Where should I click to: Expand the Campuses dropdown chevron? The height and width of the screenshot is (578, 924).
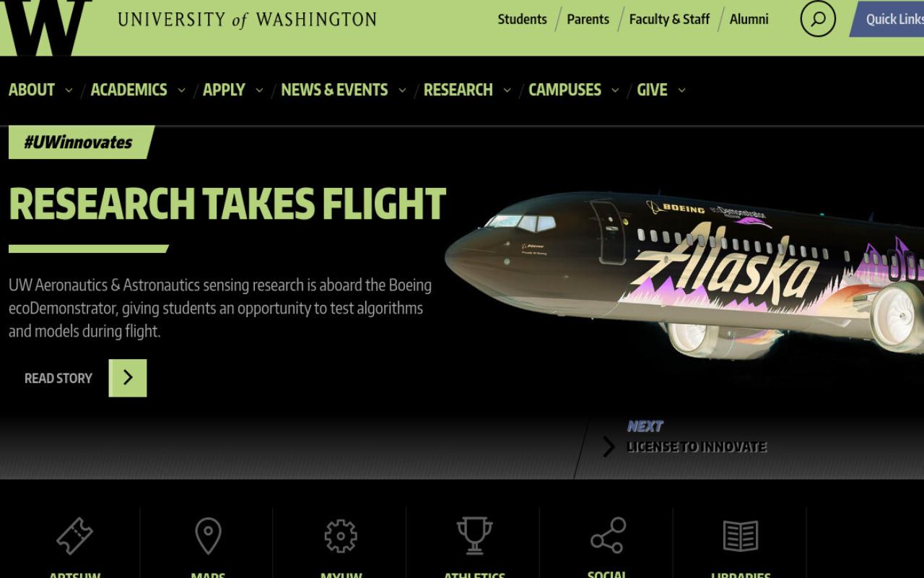615,90
